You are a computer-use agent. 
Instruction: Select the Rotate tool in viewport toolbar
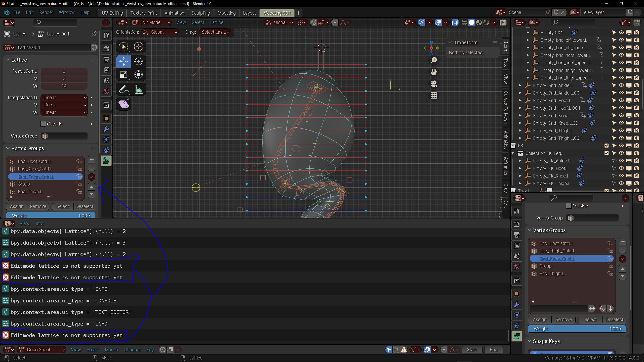click(x=138, y=61)
